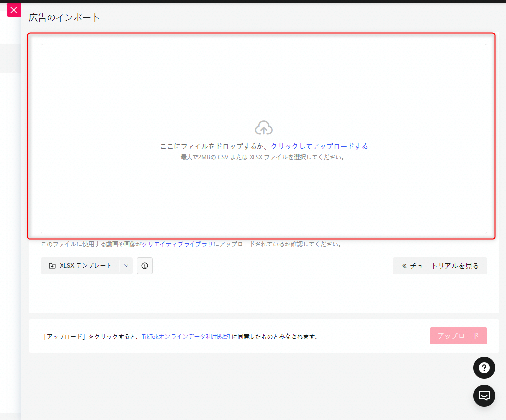
Task: Close the 広告のインポート panel with the pink X
Action: click(x=13, y=10)
